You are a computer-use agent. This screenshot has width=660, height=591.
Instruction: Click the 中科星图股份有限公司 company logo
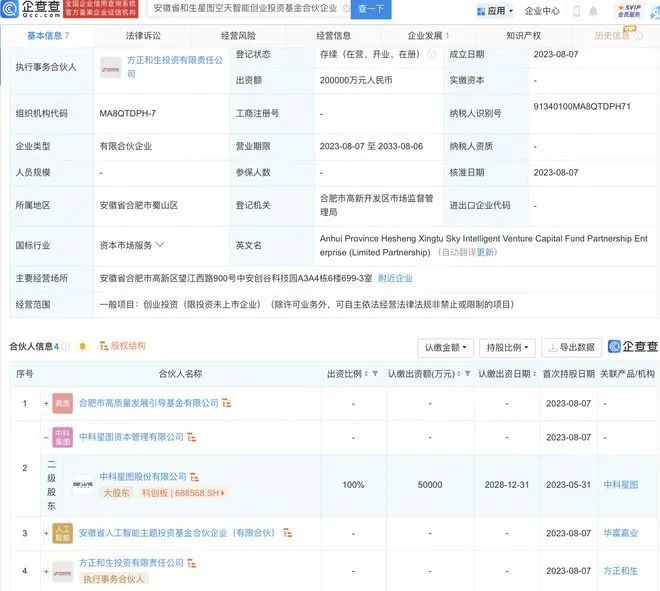pyautogui.click(x=82, y=484)
